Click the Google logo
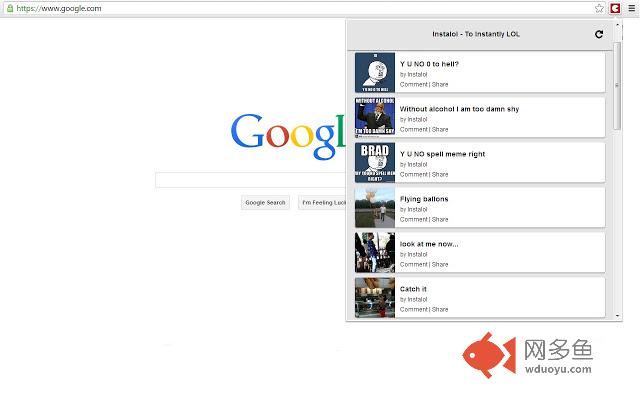Image resolution: width=640 pixels, height=400 pixels. click(288, 136)
